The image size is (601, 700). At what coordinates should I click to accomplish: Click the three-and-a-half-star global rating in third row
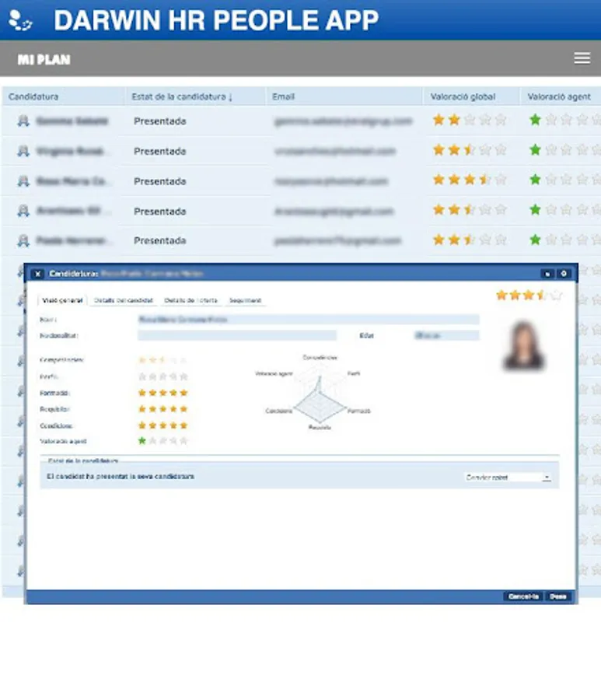(x=470, y=180)
